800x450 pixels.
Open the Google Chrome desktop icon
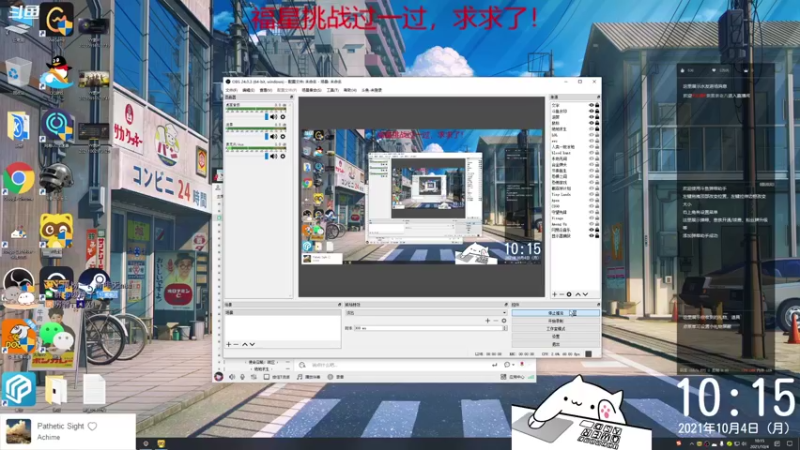(x=18, y=179)
